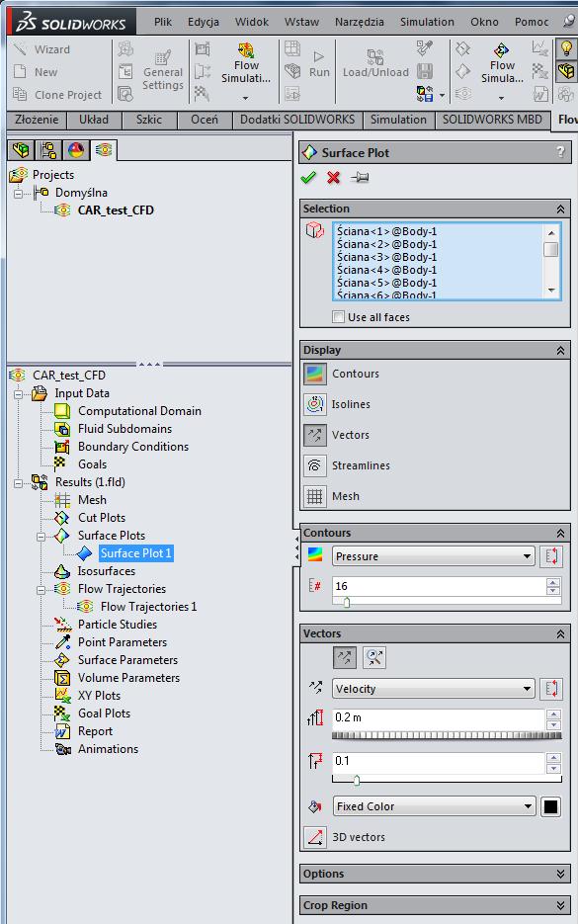Expand the Options section

point(560,874)
